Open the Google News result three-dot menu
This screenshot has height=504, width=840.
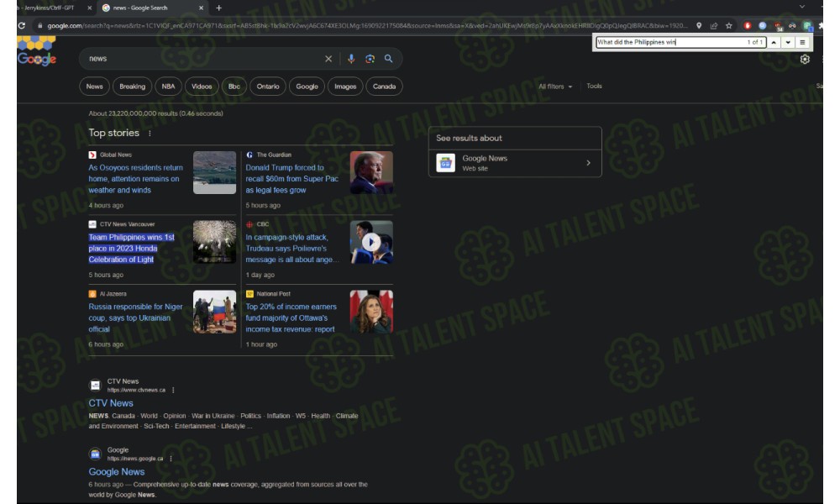(171, 459)
